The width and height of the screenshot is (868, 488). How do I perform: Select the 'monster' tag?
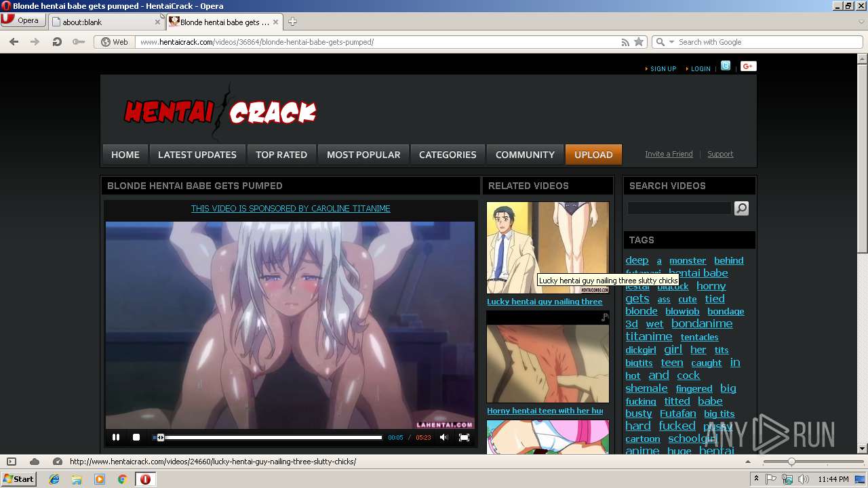pos(688,260)
